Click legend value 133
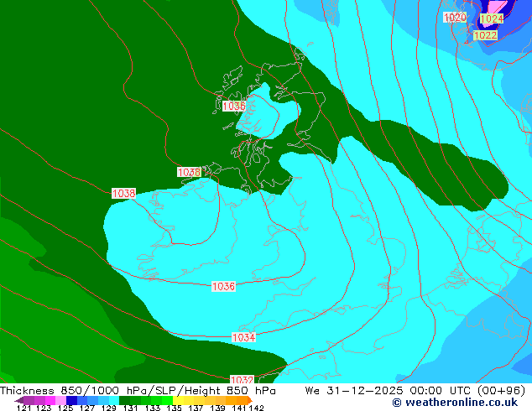 coord(153,408)
